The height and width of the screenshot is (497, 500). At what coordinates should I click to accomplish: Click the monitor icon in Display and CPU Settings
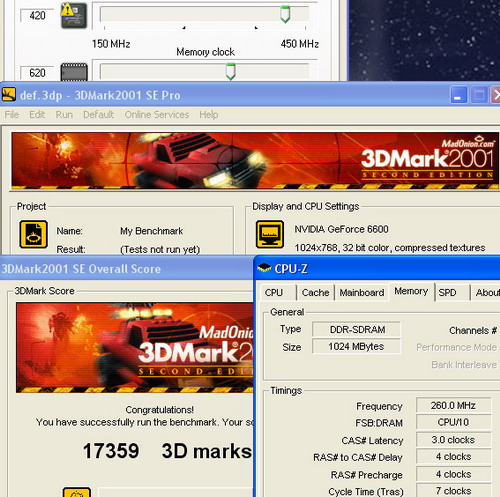coord(270,234)
